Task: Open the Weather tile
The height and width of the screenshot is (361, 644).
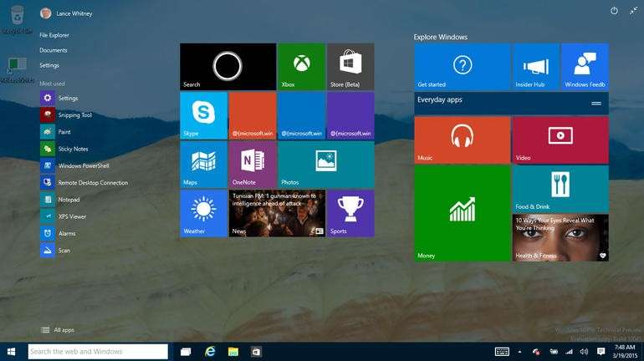Action: coord(204,213)
